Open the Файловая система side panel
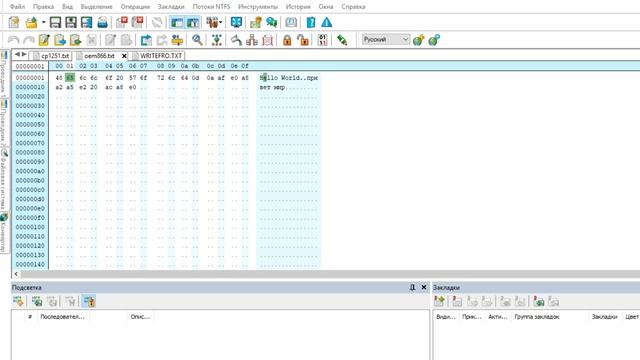Image resolution: width=640 pixels, height=360 pixels. point(3,180)
